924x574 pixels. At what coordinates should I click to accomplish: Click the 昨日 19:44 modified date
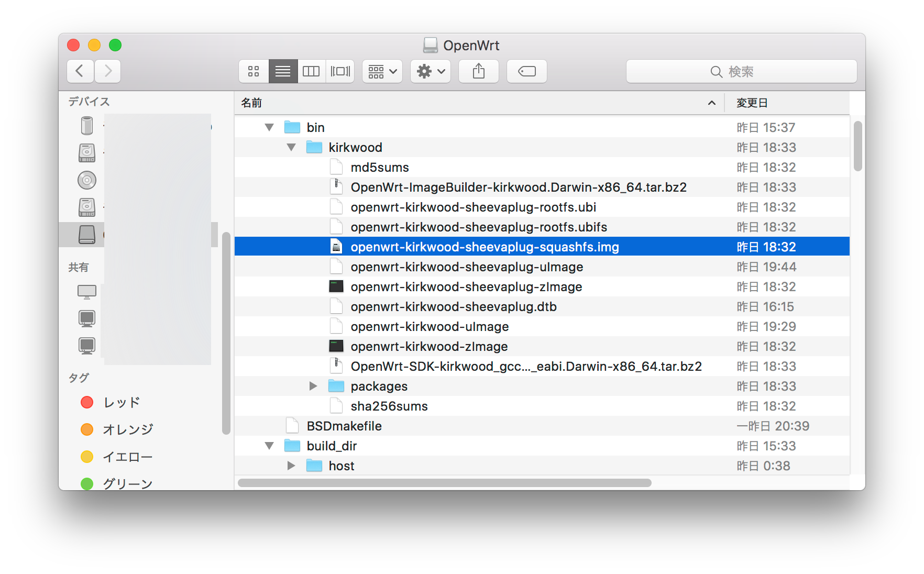pyautogui.click(x=766, y=267)
